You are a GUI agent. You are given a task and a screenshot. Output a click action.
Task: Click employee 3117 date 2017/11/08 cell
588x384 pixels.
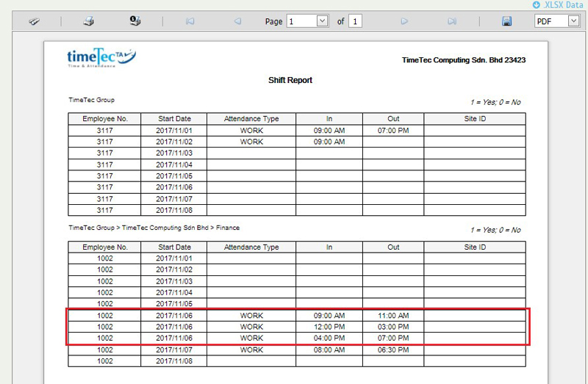(x=174, y=210)
